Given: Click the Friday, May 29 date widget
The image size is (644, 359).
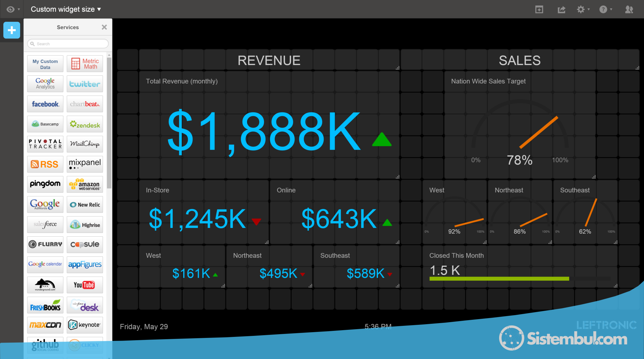Looking at the screenshot, I should coord(144,326).
